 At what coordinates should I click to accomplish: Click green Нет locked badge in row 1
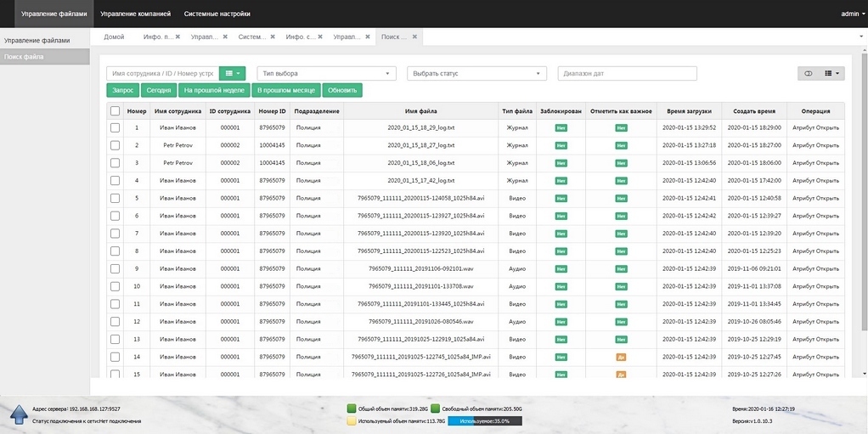[561, 128]
